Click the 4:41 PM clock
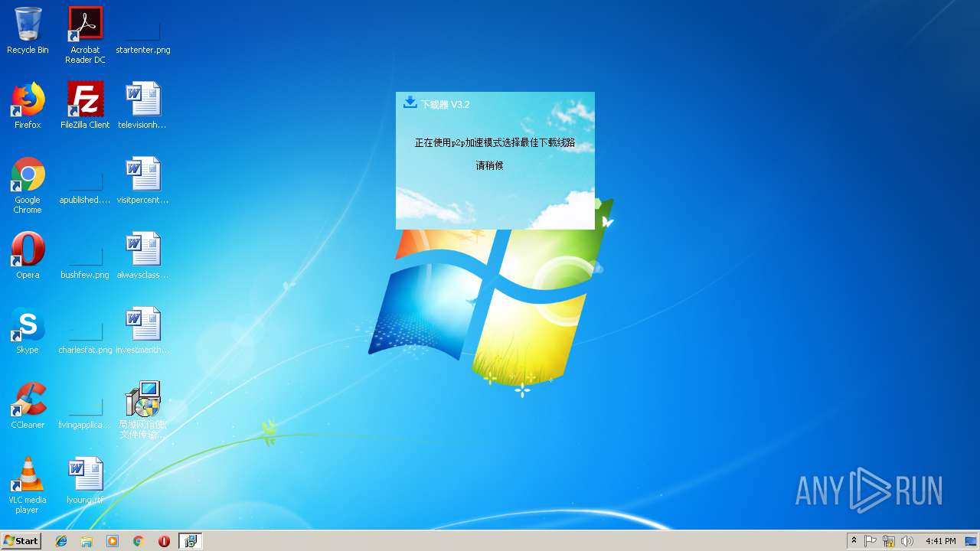 click(940, 541)
